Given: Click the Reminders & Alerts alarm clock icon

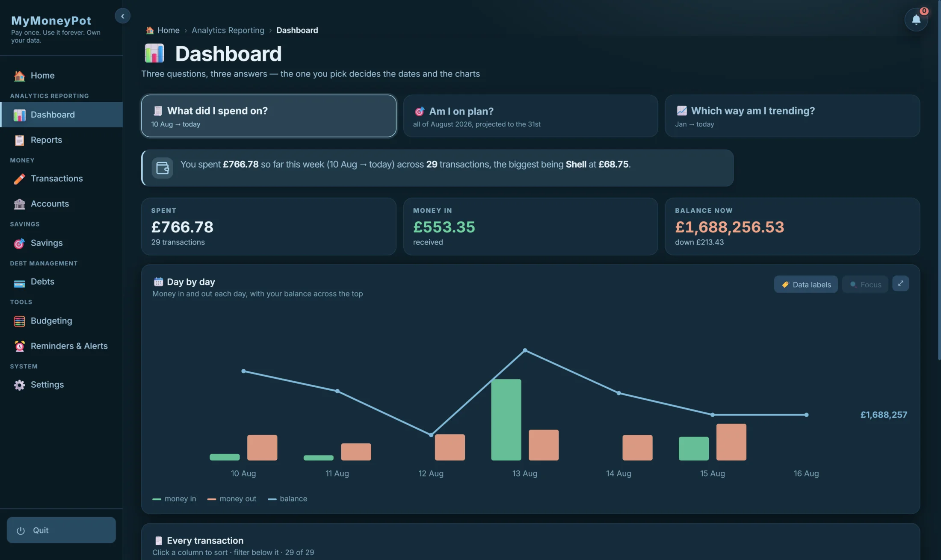Looking at the screenshot, I should 19,346.
